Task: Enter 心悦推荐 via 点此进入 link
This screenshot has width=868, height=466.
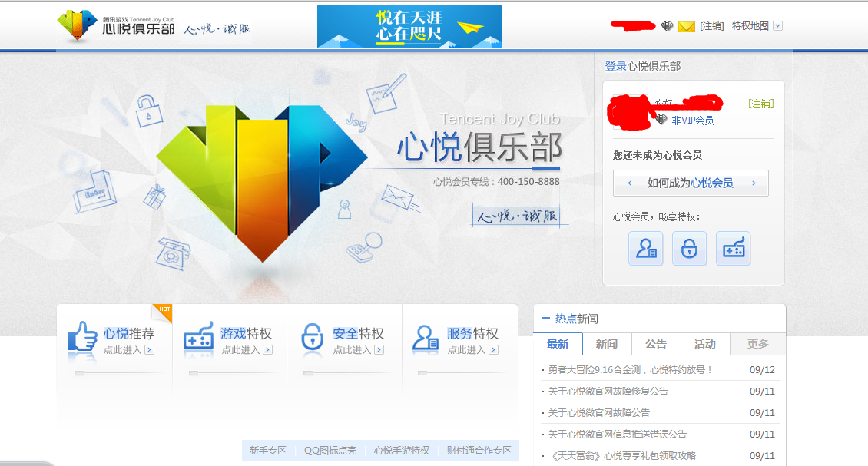Action: click(122, 350)
